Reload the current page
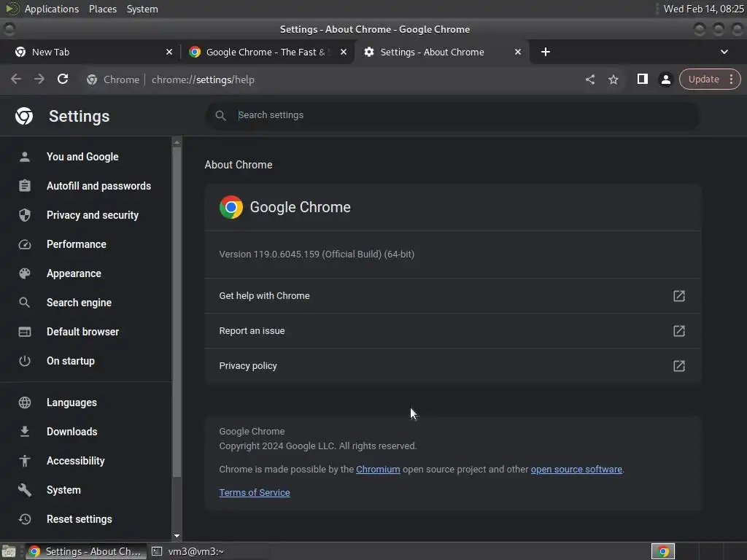This screenshot has width=747, height=560. click(x=63, y=79)
